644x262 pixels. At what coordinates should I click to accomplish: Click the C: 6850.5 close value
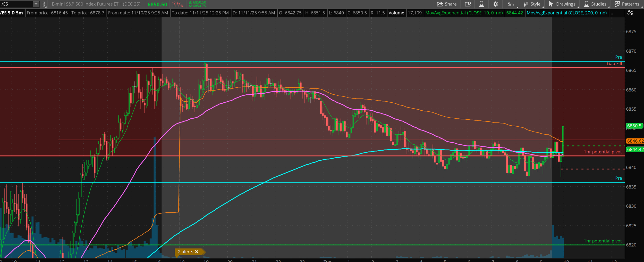coord(357,13)
